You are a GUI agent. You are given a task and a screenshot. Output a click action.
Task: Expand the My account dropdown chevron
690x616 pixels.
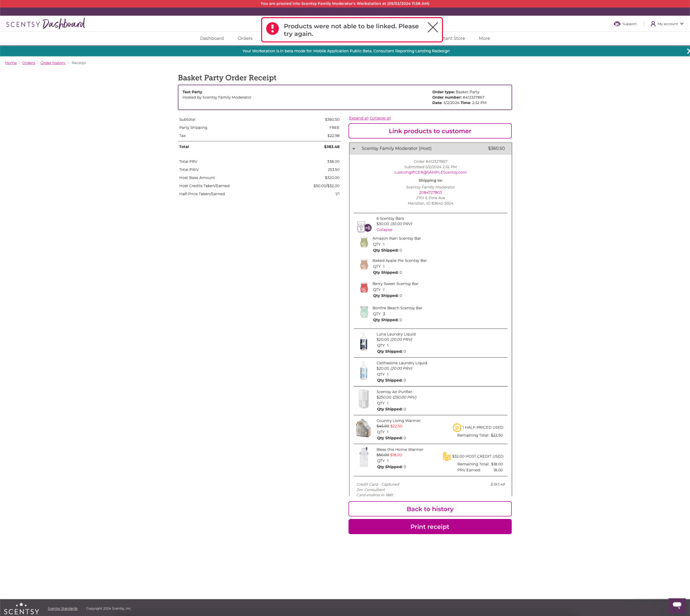tap(681, 24)
